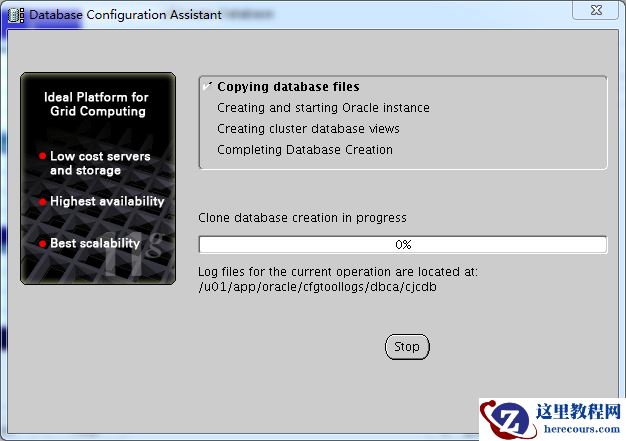Click the herecours.com link text
The height and width of the screenshot is (441, 626).
(x=582, y=429)
